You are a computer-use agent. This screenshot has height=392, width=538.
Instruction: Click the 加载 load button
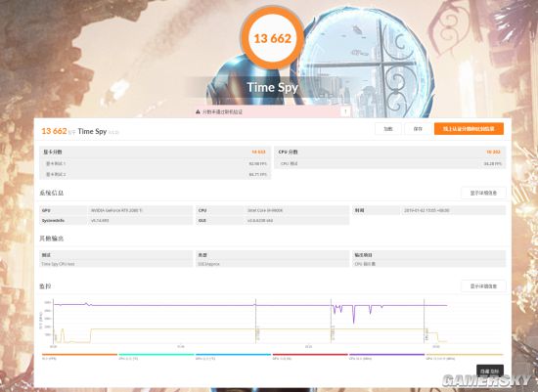coord(387,129)
